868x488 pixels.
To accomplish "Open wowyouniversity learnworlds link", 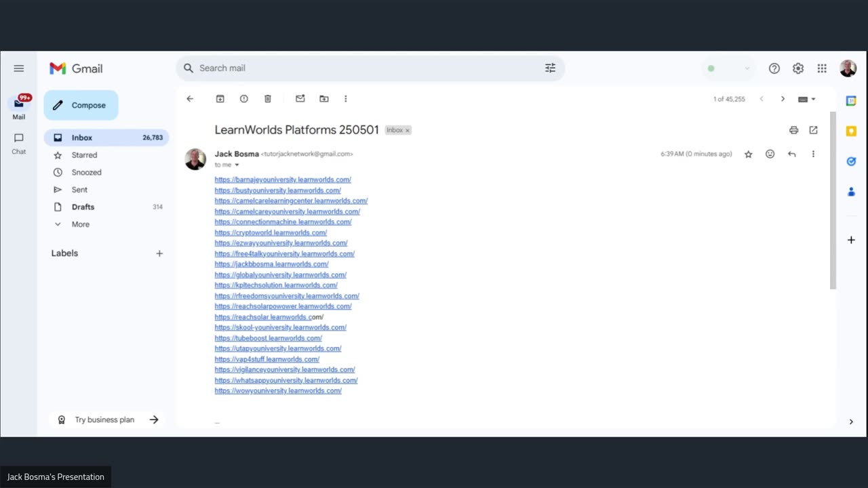I will (x=278, y=391).
